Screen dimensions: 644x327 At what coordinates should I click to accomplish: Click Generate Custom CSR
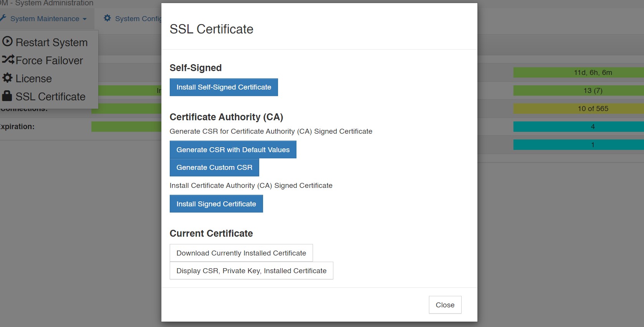(214, 168)
